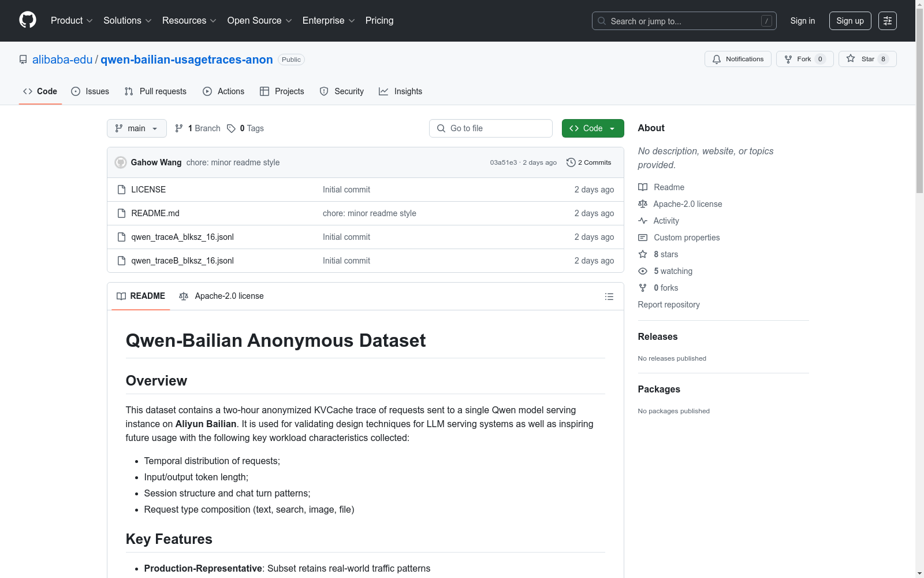Star the repository with Star button

pyautogui.click(x=867, y=59)
